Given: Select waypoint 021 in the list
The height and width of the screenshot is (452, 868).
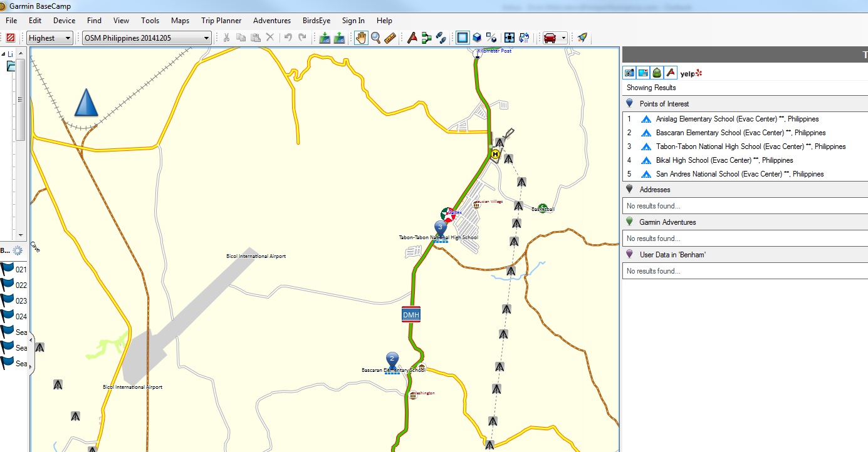Looking at the screenshot, I should 14,269.
